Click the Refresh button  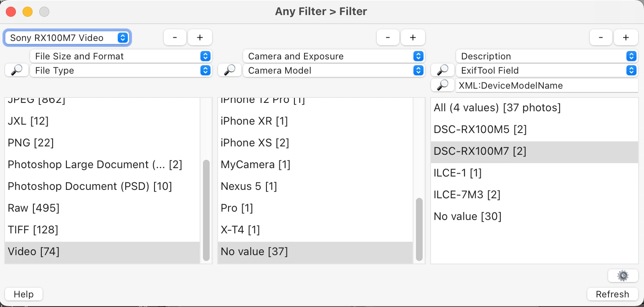point(612,294)
